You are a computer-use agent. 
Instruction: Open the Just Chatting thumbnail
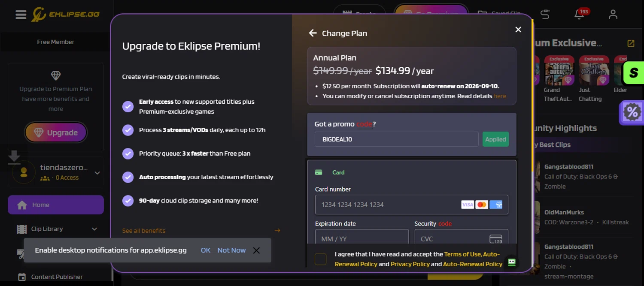click(594, 71)
